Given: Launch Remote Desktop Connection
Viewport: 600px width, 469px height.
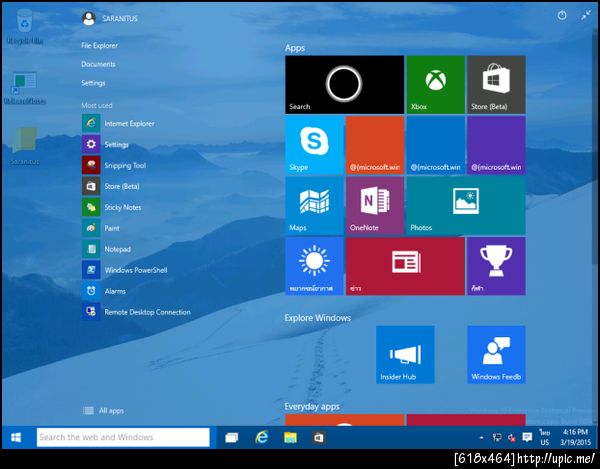Looking at the screenshot, I should (x=137, y=312).
